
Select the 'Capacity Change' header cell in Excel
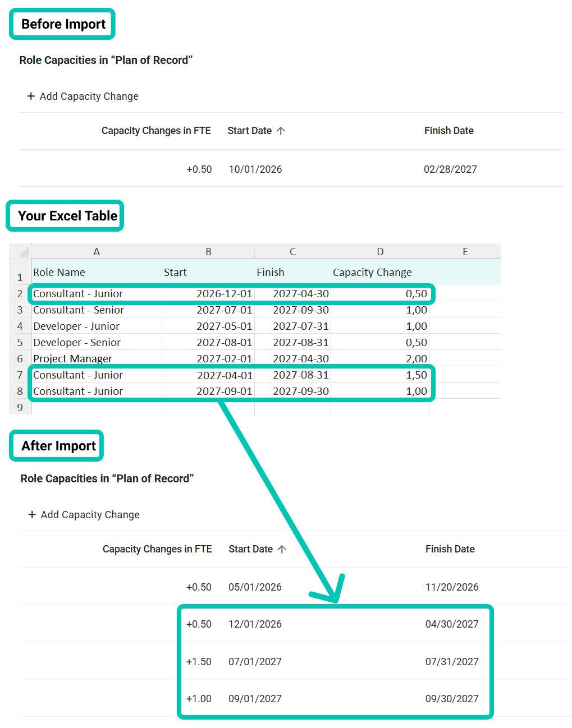click(x=380, y=273)
